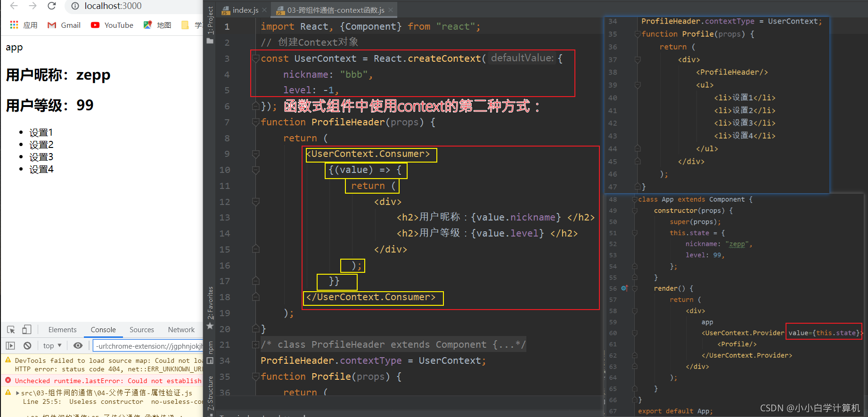The image size is (868, 417).
Task: Click the 用户昵称: zepp heading
Action: 58,75
